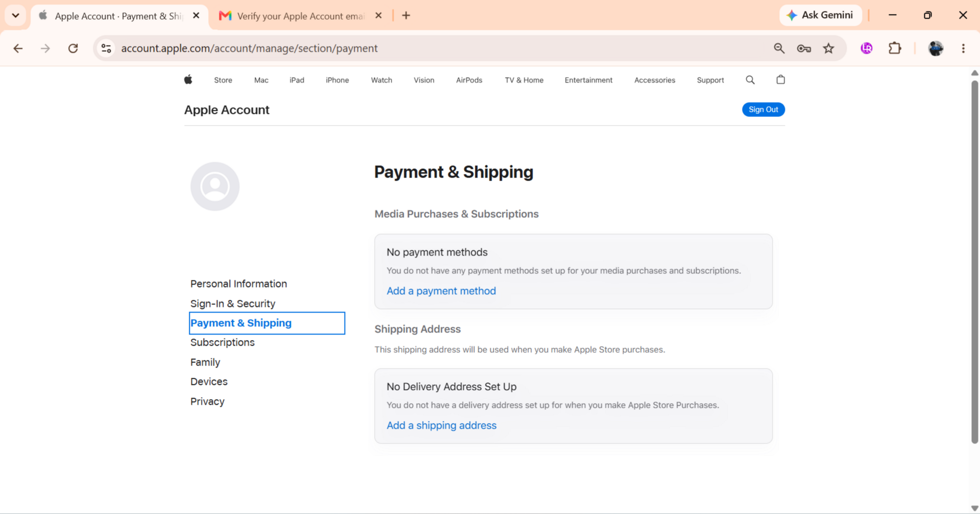Open the Mac menu item

261,80
